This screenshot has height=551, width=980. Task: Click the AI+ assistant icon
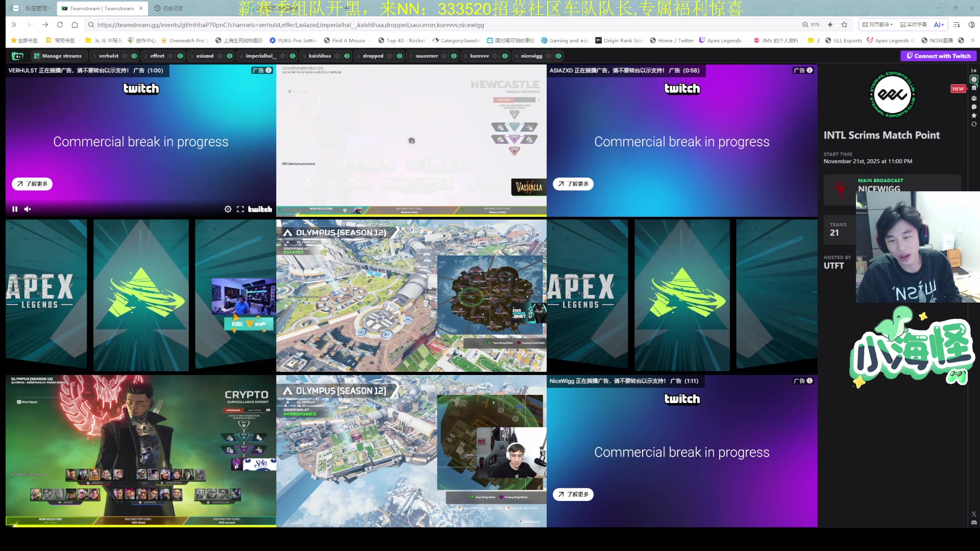coord(938,24)
